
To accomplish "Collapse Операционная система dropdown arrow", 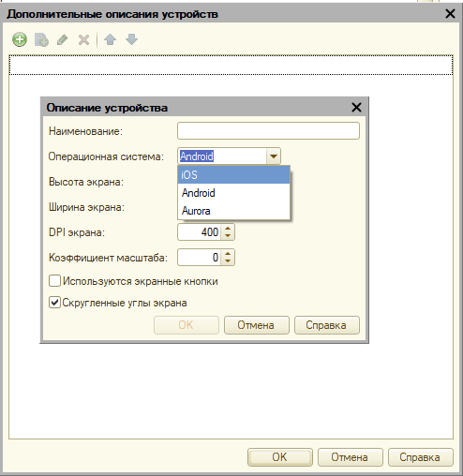I will (274, 156).
